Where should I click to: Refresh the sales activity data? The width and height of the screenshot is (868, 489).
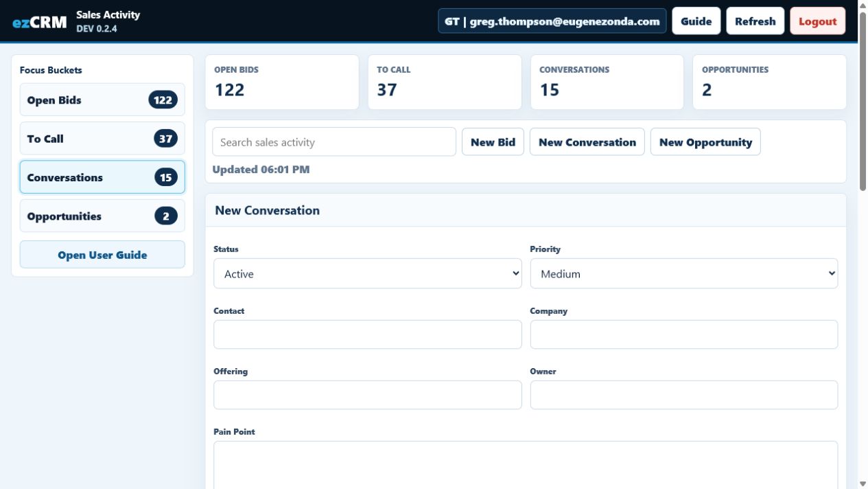(755, 21)
